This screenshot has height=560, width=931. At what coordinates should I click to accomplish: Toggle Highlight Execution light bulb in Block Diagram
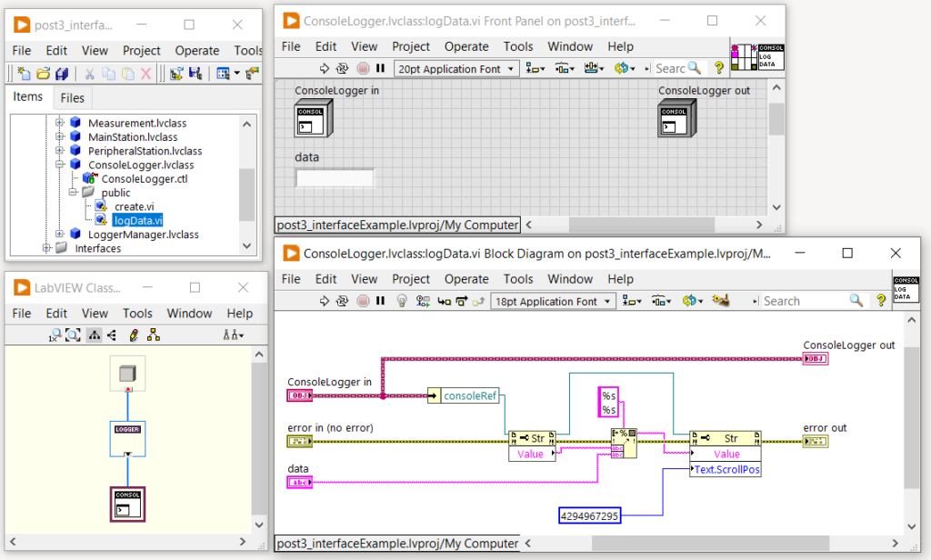point(401,301)
